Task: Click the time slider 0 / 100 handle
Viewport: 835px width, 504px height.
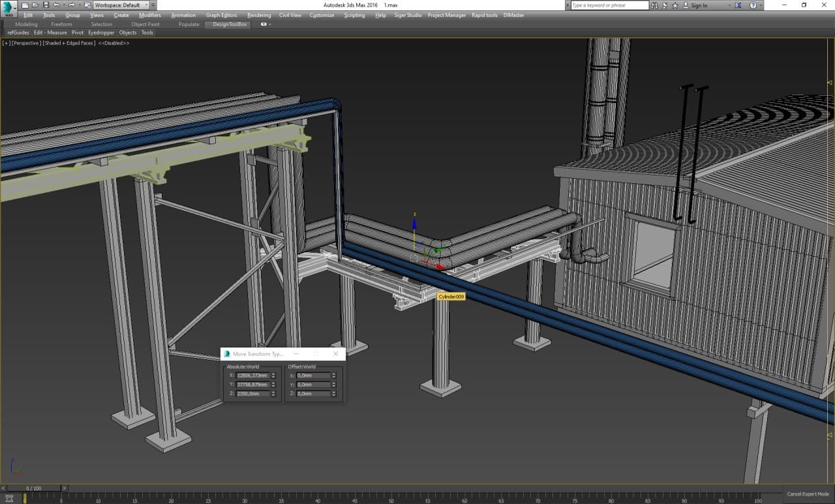Action: pyautogui.click(x=33, y=488)
